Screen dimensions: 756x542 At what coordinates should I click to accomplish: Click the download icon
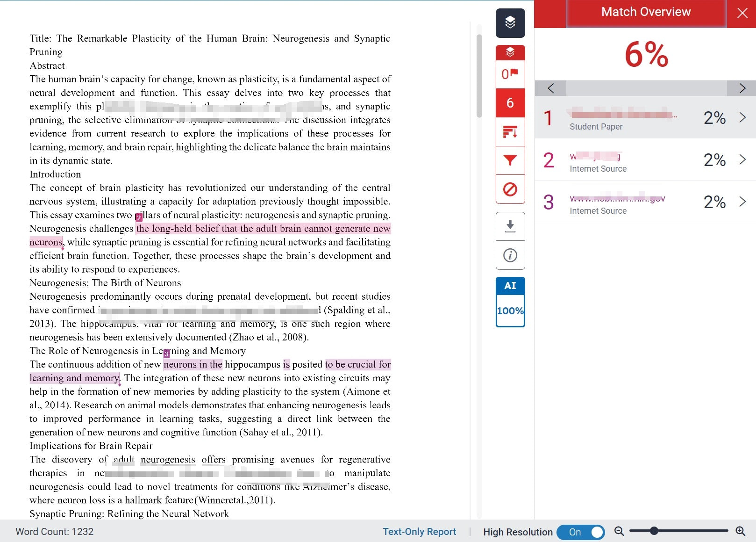(x=510, y=226)
